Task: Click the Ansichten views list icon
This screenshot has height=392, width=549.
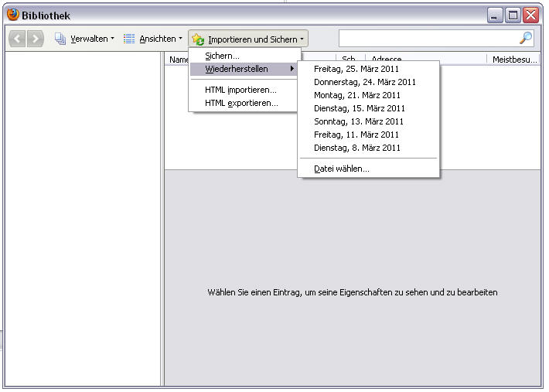Action: 130,39
